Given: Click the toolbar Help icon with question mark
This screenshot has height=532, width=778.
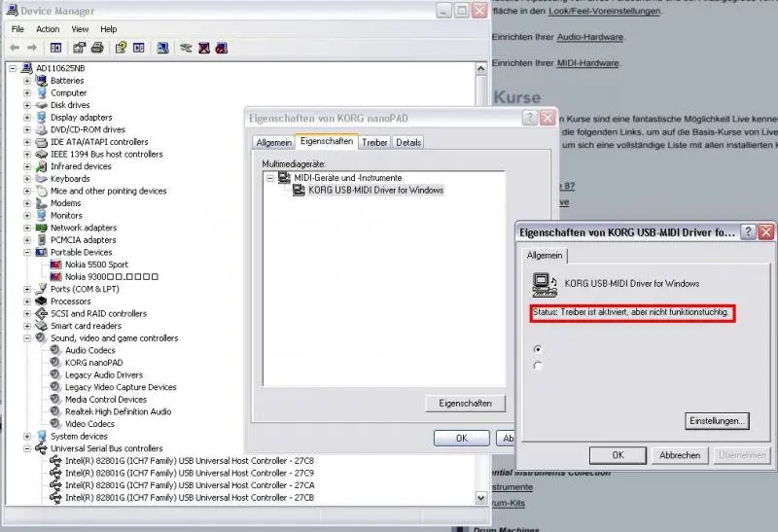Looking at the screenshot, I should tap(121, 47).
